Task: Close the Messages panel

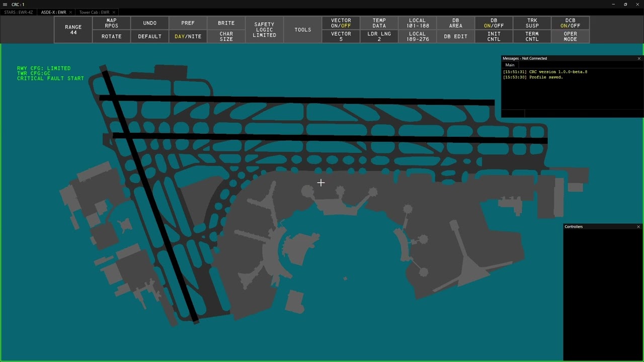Action: tap(639, 58)
